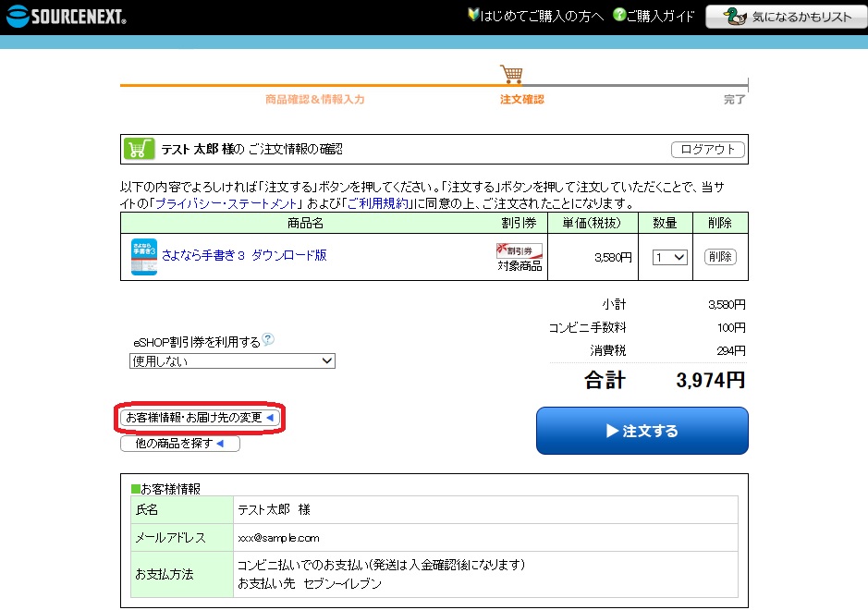
Task: Click the 数量 column header
Action: [665, 223]
